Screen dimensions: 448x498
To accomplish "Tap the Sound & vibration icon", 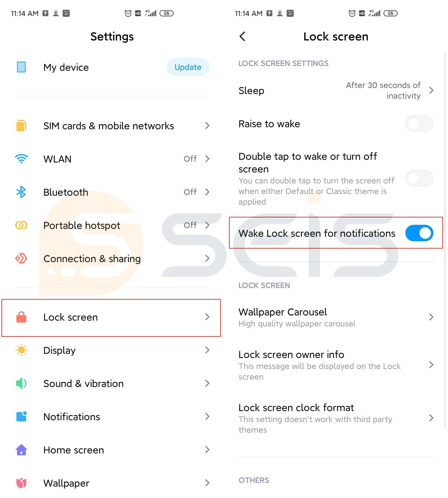I will tap(21, 383).
